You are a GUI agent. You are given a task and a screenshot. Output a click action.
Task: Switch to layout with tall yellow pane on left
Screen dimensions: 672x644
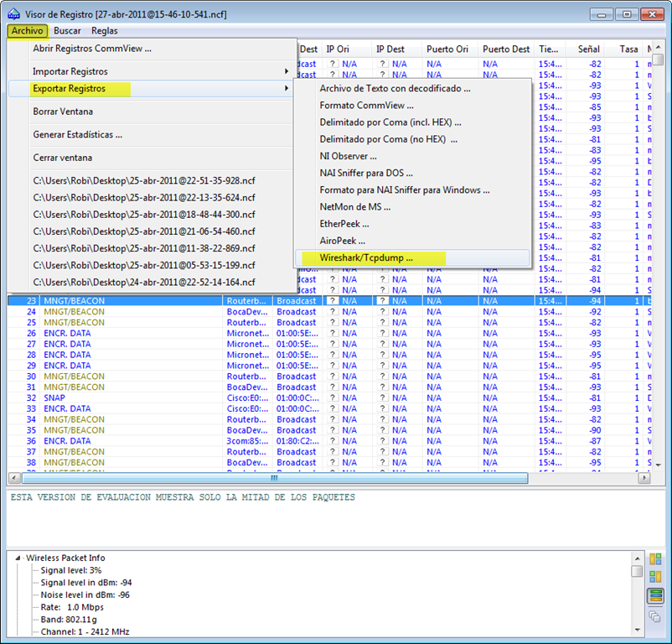click(655, 559)
